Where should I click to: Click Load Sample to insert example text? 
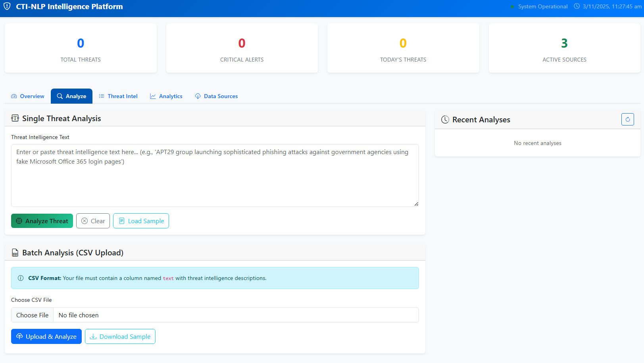click(x=141, y=221)
